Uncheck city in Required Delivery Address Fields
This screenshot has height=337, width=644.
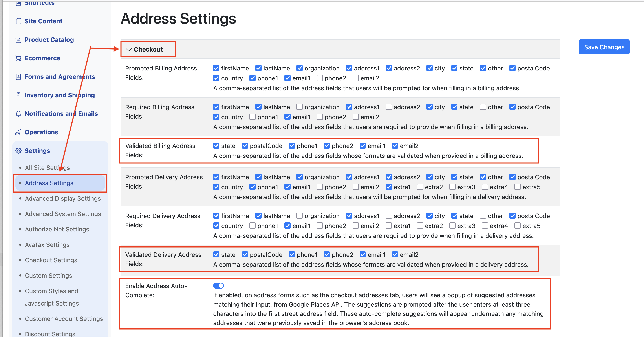pos(430,216)
